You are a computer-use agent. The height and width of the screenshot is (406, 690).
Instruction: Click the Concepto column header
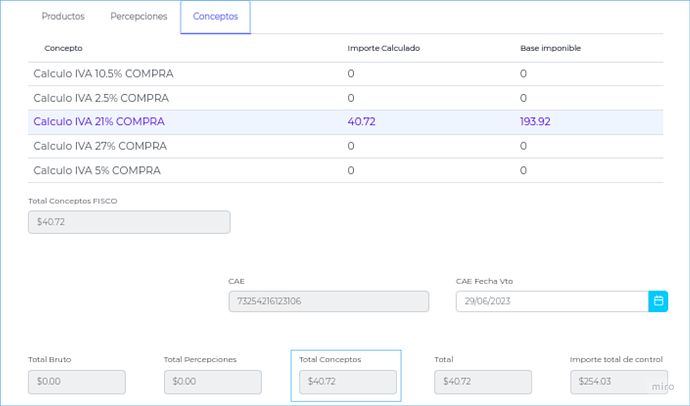point(64,48)
